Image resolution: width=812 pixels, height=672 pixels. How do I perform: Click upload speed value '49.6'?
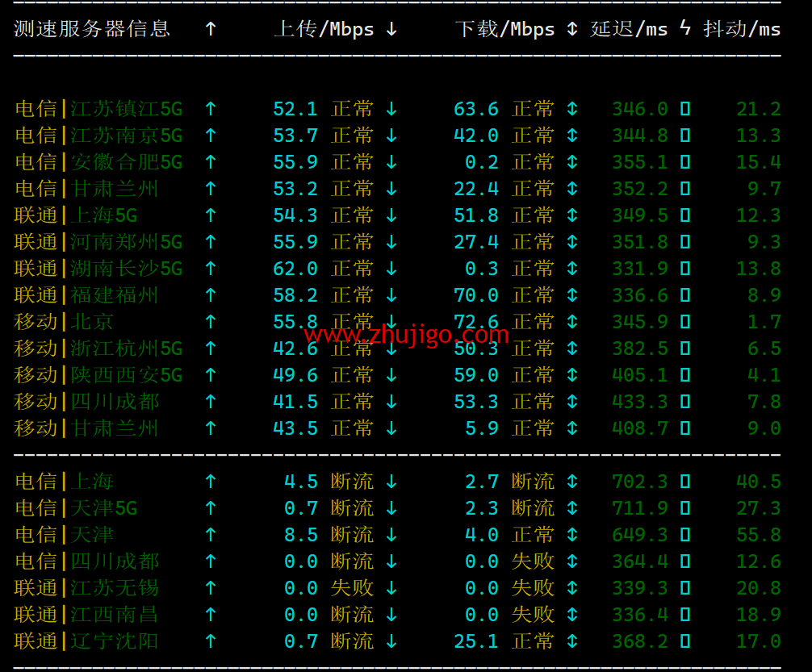295,375
